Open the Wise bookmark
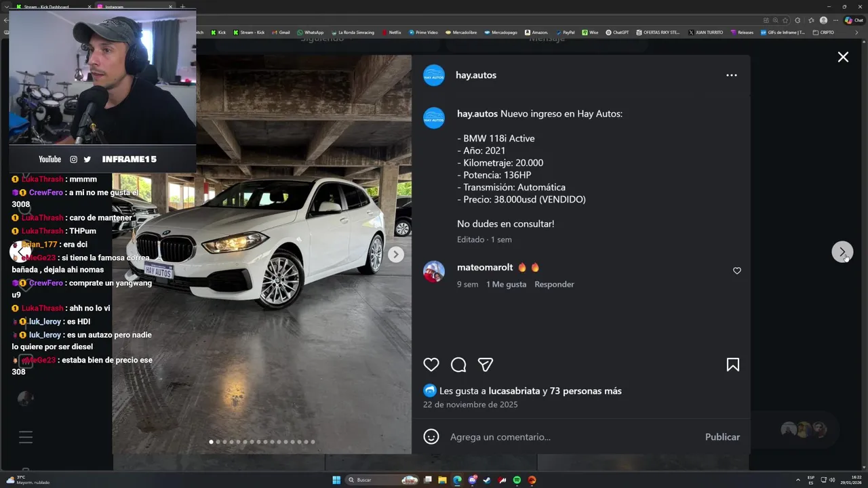 pyautogui.click(x=590, y=32)
